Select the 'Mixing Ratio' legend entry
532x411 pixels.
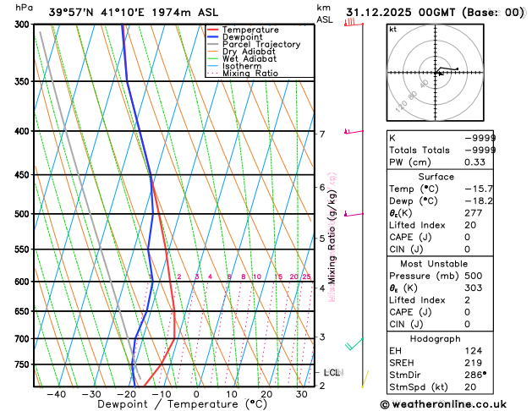tap(250, 74)
